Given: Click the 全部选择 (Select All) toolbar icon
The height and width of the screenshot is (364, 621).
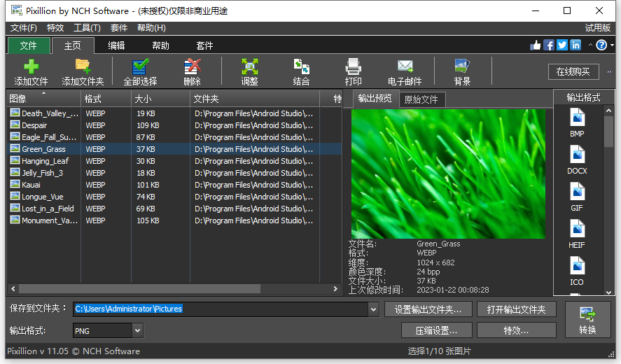Looking at the screenshot, I should [x=140, y=71].
